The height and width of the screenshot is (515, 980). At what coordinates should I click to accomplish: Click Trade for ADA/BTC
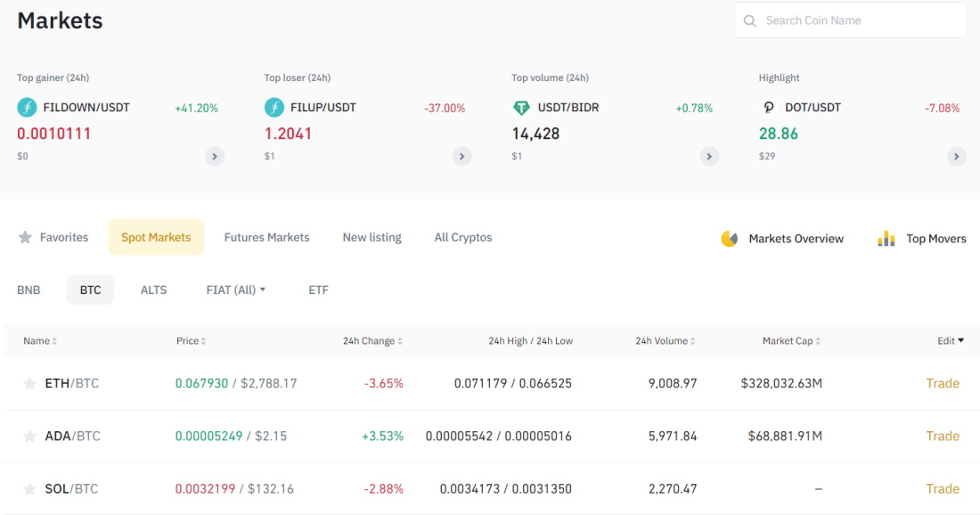pyautogui.click(x=943, y=437)
